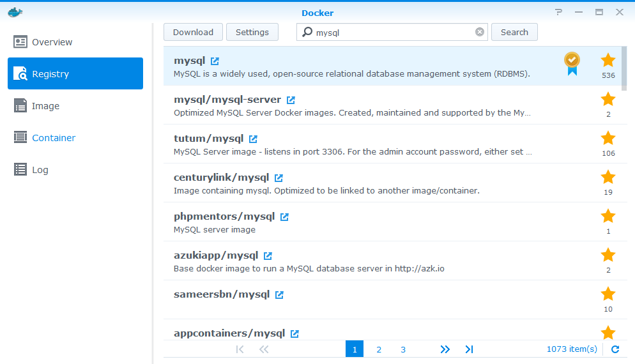
Task: Select the mysql image name
Action: tap(190, 61)
